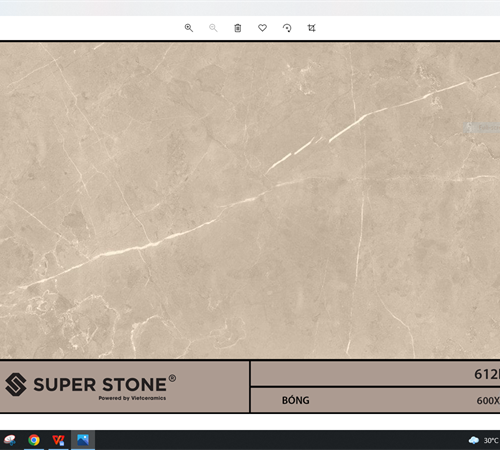
Task: Click the SUPER STONE brand text
Action: tap(100, 385)
